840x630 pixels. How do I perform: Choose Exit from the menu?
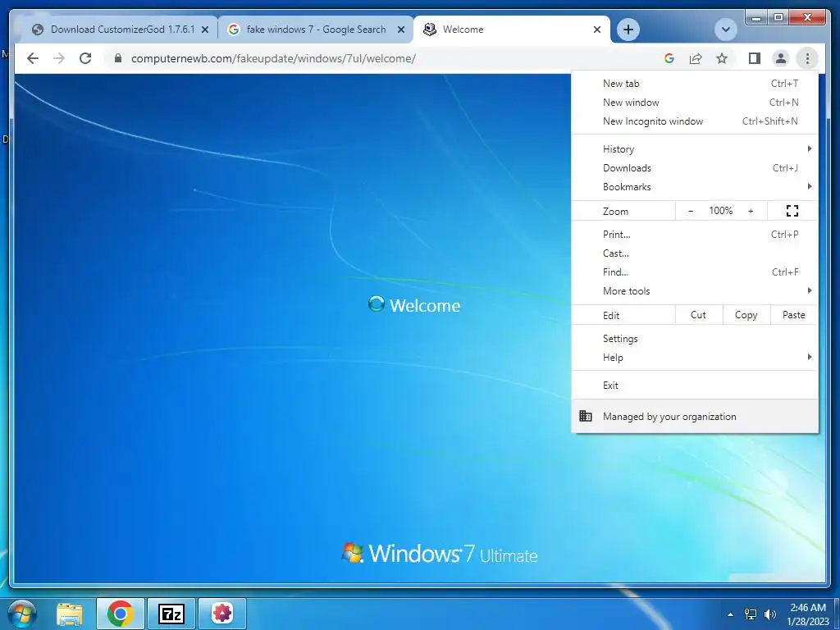(x=695, y=386)
